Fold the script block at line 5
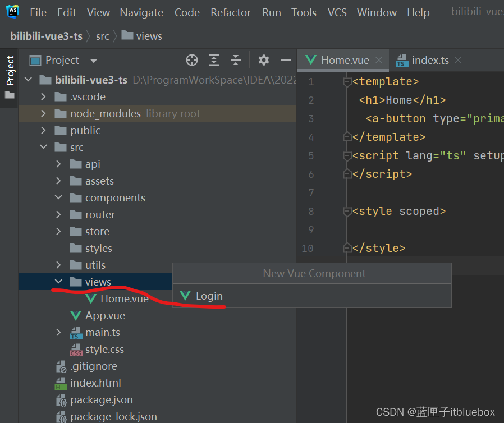This screenshot has height=423, width=504. point(347,156)
